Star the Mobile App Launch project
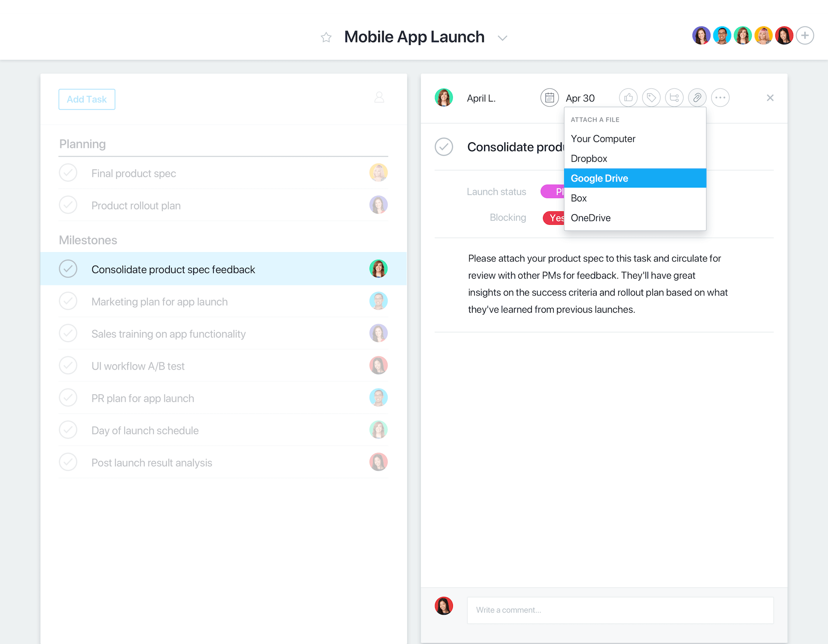 [x=326, y=38]
